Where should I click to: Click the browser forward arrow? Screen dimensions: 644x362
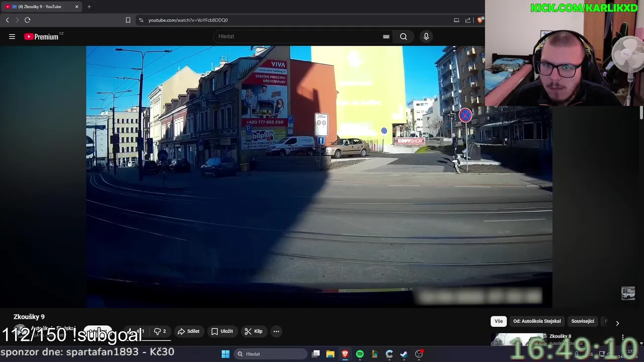click(17, 20)
